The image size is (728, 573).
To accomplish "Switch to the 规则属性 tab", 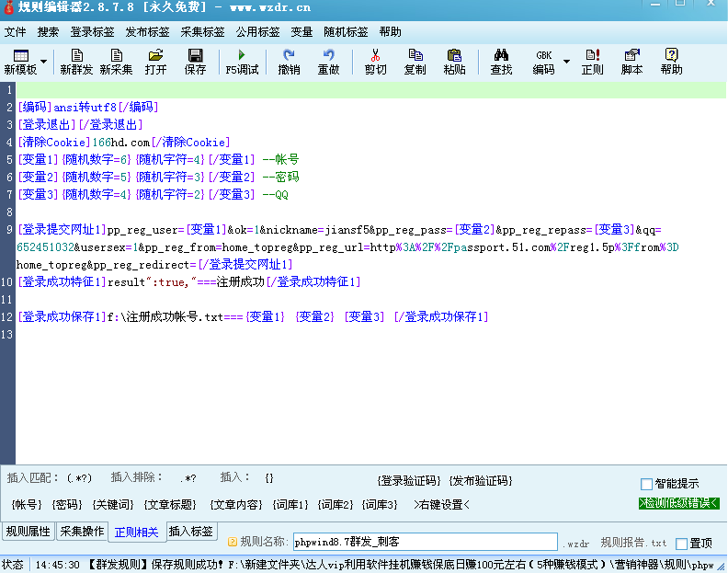I will (28, 532).
